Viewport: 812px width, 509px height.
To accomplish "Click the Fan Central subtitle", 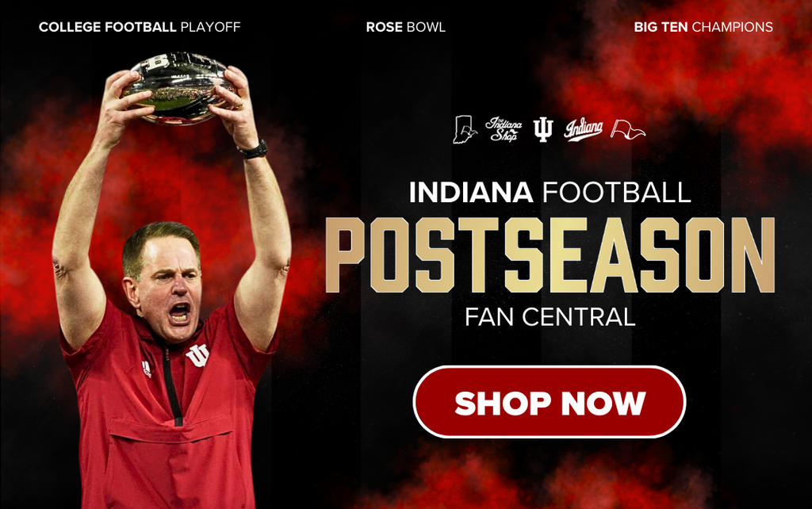I will point(550,316).
